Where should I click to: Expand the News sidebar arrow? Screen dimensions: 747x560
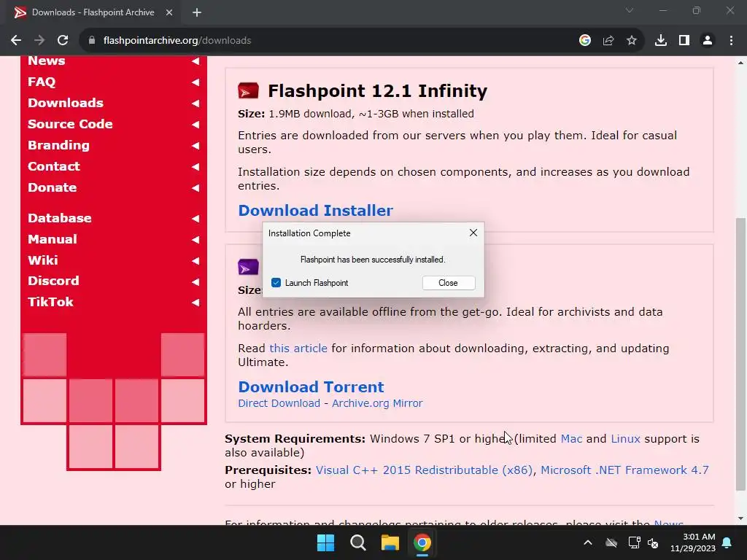click(x=196, y=61)
